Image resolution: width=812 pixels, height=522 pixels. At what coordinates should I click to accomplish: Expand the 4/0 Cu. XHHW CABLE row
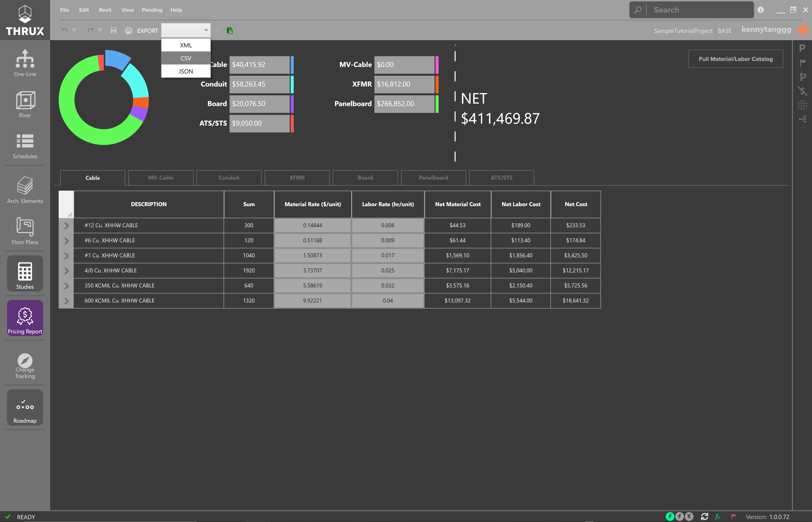point(66,271)
